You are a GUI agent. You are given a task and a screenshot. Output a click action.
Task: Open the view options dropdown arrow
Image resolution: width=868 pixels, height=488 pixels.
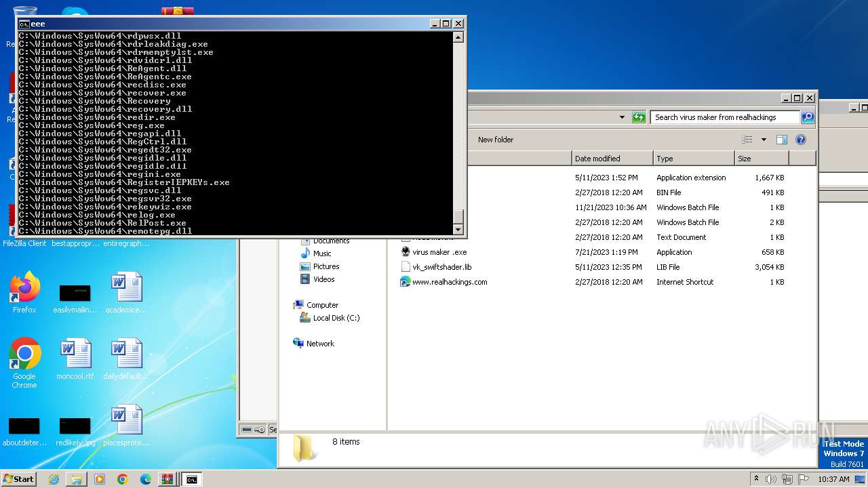[764, 140]
